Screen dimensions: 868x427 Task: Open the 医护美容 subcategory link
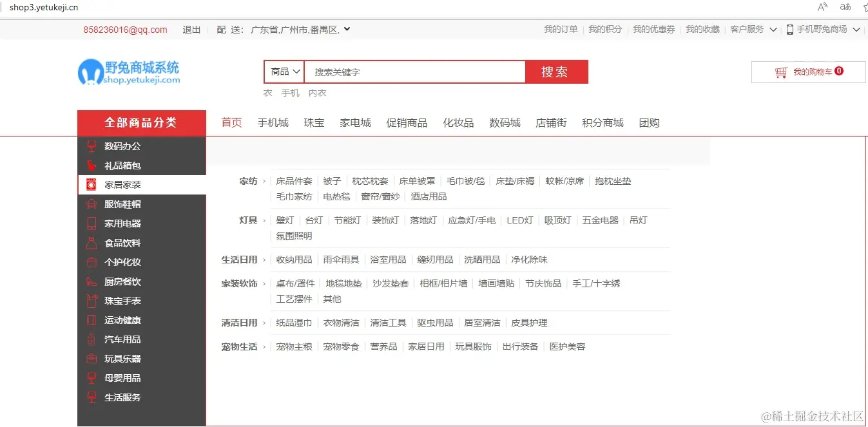coord(568,347)
